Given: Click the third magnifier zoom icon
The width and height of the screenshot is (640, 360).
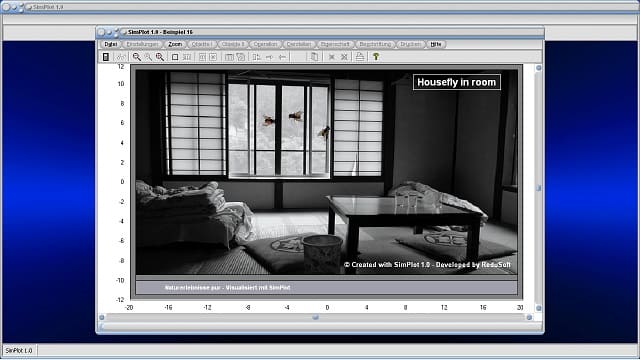Looking at the screenshot, I should (x=160, y=57).
